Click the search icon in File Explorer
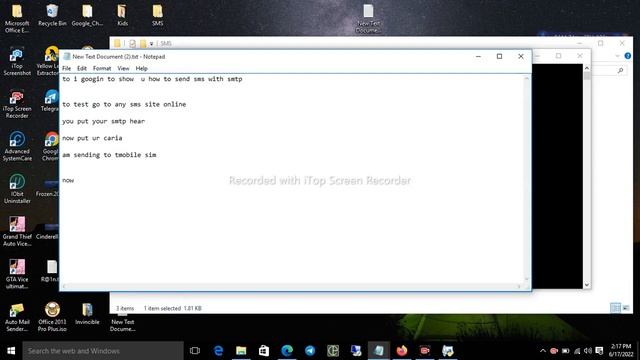The height and width of the screenshot is (360, 640). (x=620, y=71)
